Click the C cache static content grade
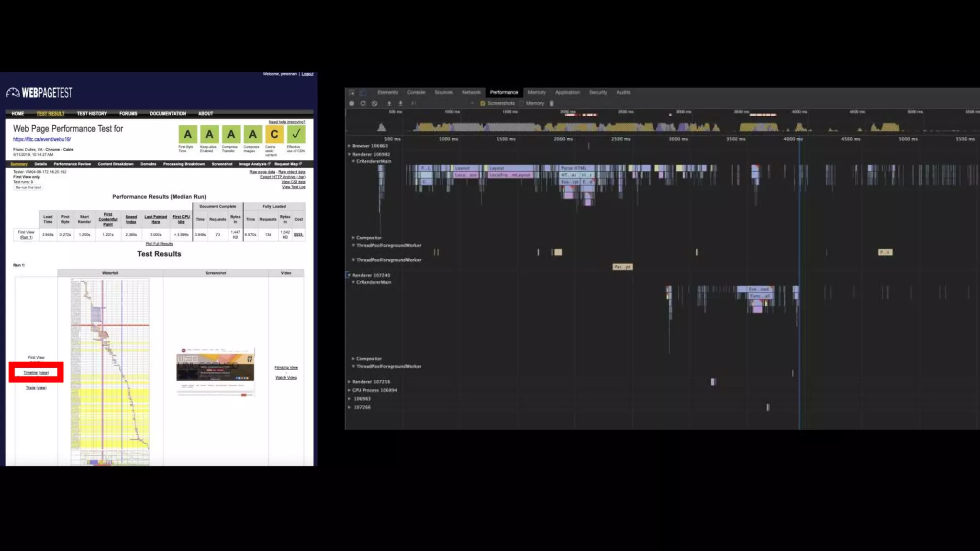 pos(274,134)
